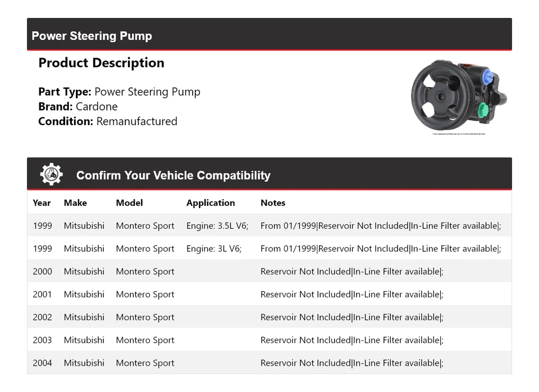Select the 2001 Mitsubishi Montero Sport row
This screenshot has width=539, height=392.
[x=269, y=294]
